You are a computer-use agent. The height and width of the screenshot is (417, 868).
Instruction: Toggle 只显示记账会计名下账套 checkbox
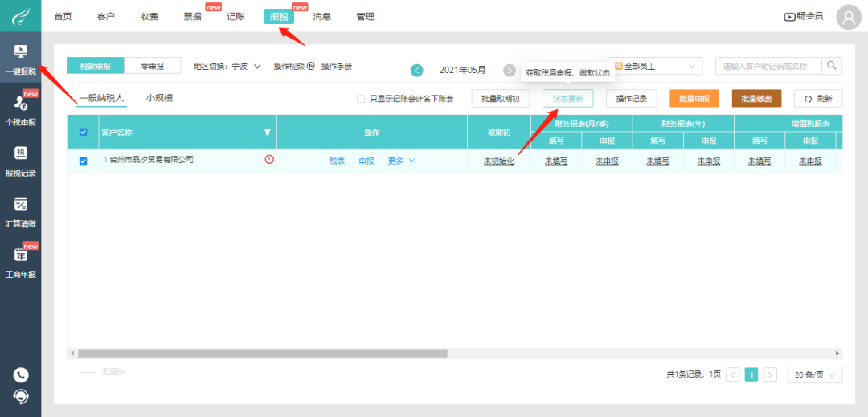[361, 99]
